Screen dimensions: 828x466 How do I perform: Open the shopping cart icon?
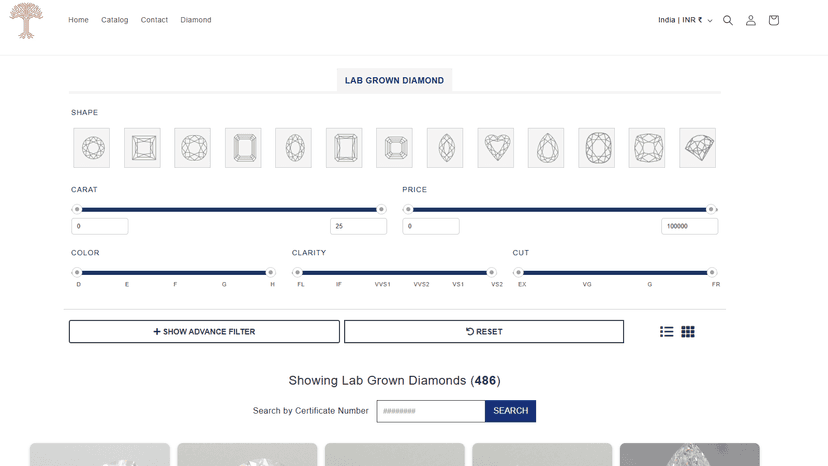coord(774,20)
